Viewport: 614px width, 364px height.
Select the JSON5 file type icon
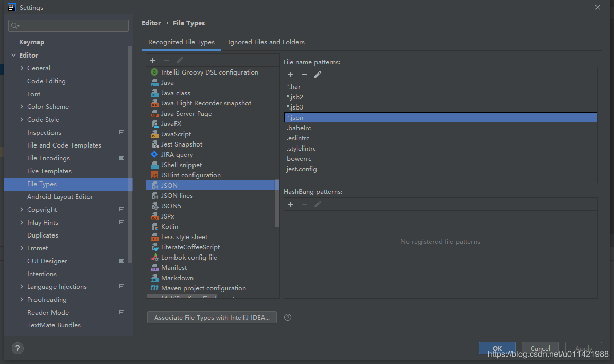tap(154, 206)
